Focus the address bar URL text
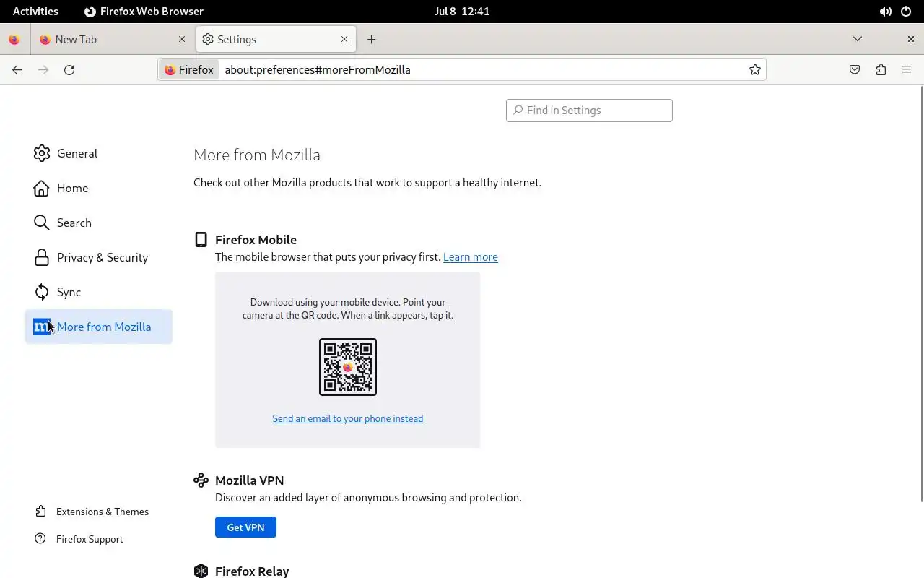The height and width of the screenshot is (578, 924). (318, 69)
